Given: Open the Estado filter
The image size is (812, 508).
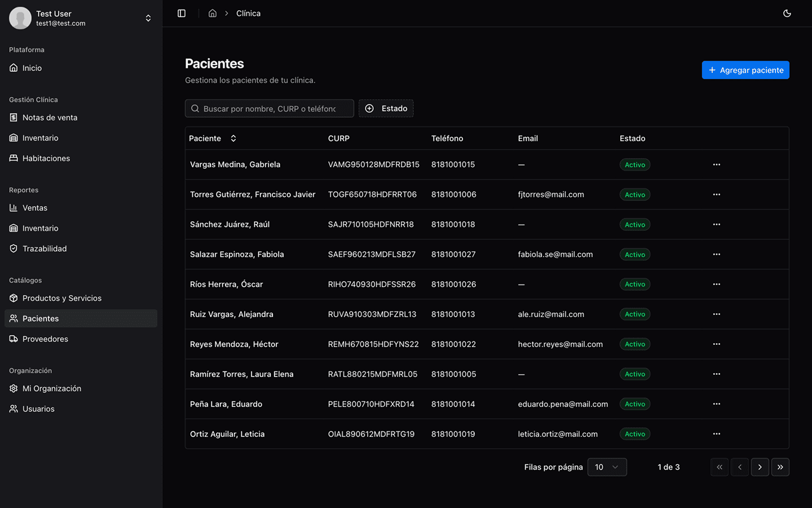Looking at the screenshot, I should [386, 108].
